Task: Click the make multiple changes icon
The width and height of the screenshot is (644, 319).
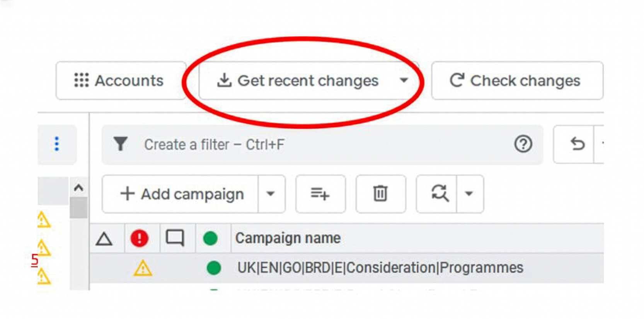Action: (320, 194)
